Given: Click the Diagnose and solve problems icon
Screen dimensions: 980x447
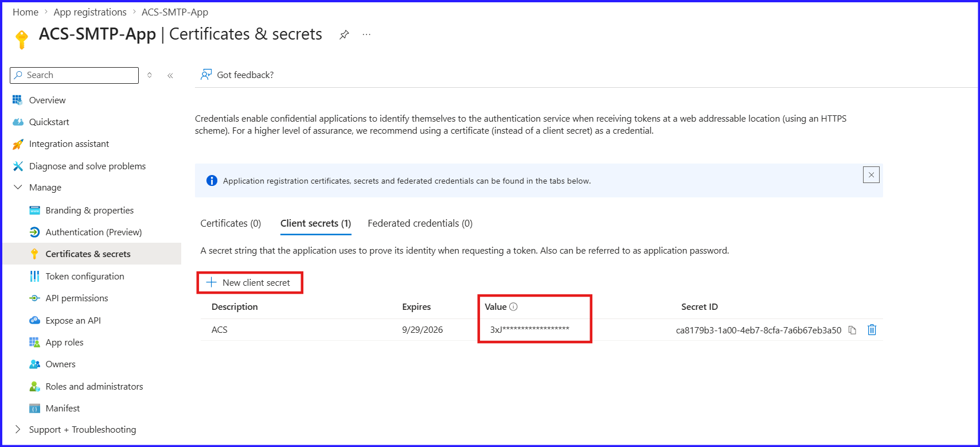Looking at the screenshot, I should (x=18, y=166).
